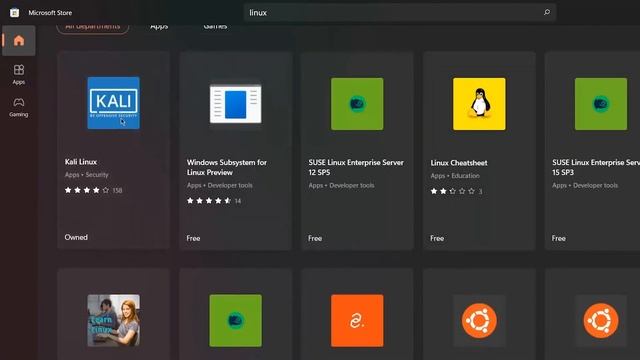The height and width of the screenshot is (360, 640).
Task: Click the Microsoft Store logo icon
Action: point(14,13)
